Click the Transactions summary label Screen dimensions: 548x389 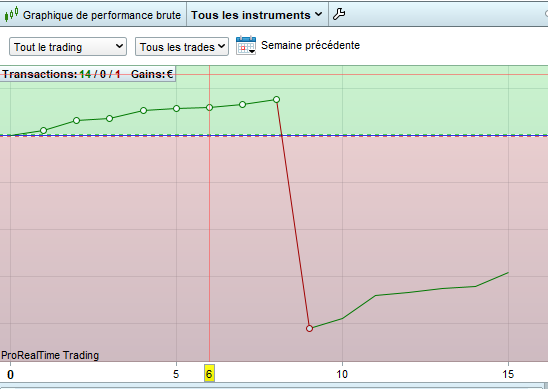click(62, 74)
